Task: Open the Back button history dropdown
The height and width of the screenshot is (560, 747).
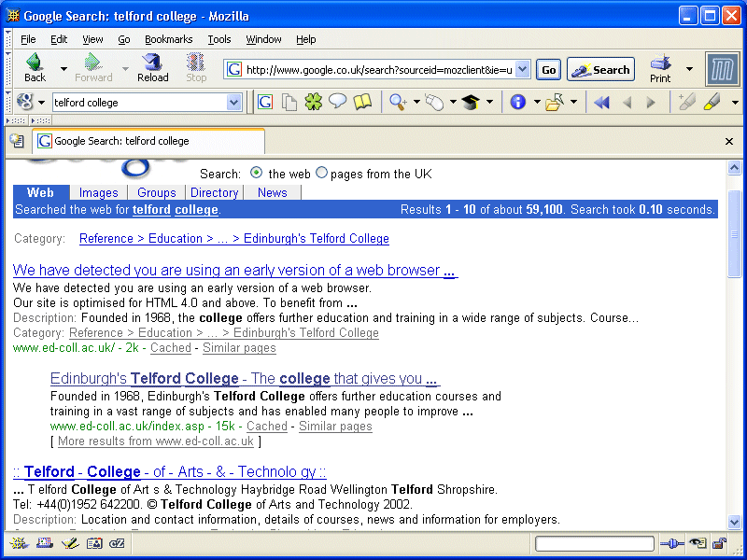Action: [x=63, y=69]
